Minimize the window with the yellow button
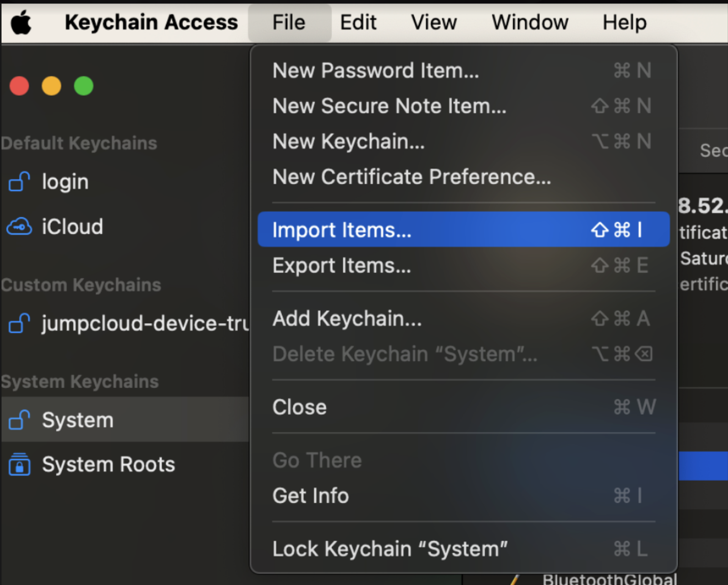 click(51, 86)
